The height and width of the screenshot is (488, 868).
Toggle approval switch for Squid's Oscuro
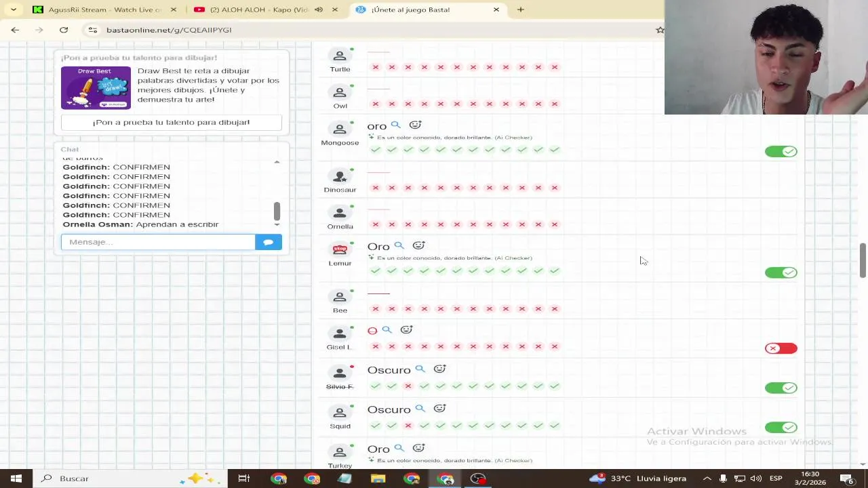point(781,427)
